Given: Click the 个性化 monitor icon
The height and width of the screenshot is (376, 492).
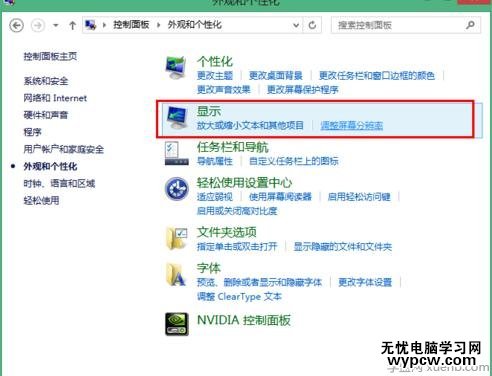Looking at the screenshot, I should point(176,68).
